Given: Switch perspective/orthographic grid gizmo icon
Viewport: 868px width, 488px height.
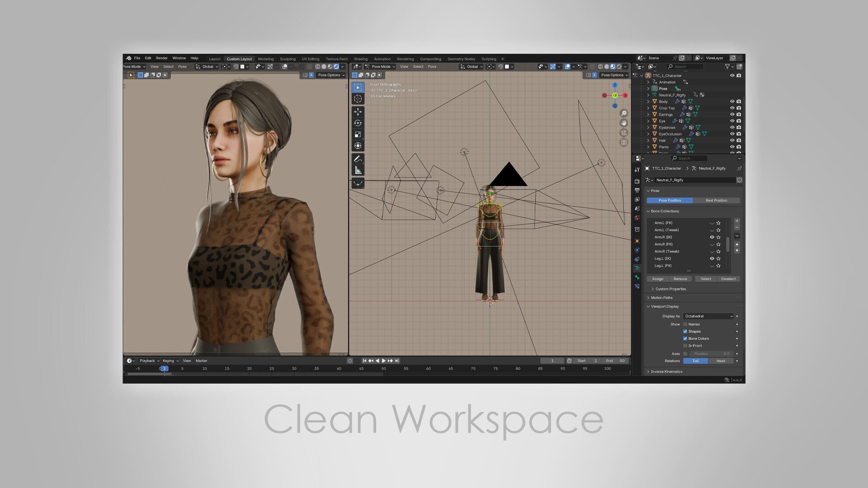Looking at the screenshot, I should pyautogui.click(x=624, y=142).
